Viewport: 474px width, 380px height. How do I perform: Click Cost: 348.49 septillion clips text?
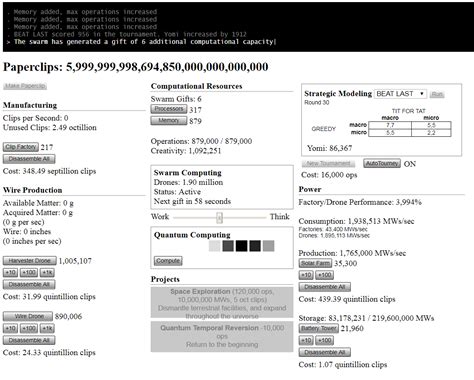[x=49, y=171]
